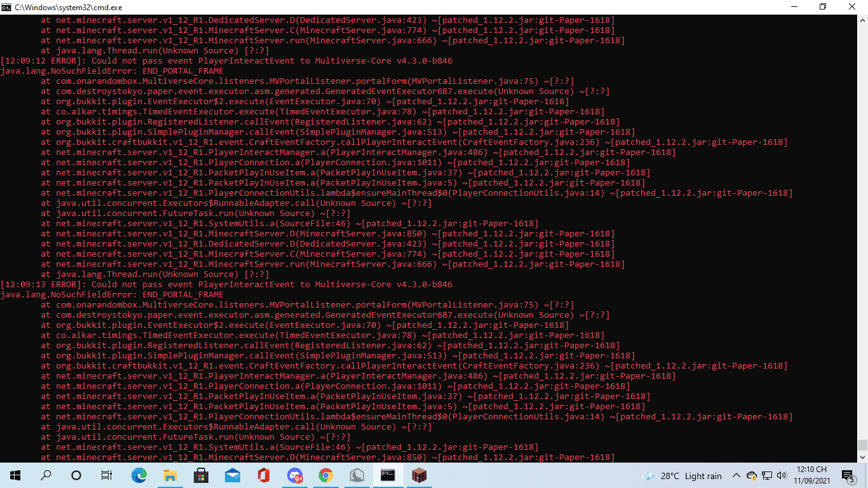Select the cmd.exe taskbar button

click(x=388, y=475)
